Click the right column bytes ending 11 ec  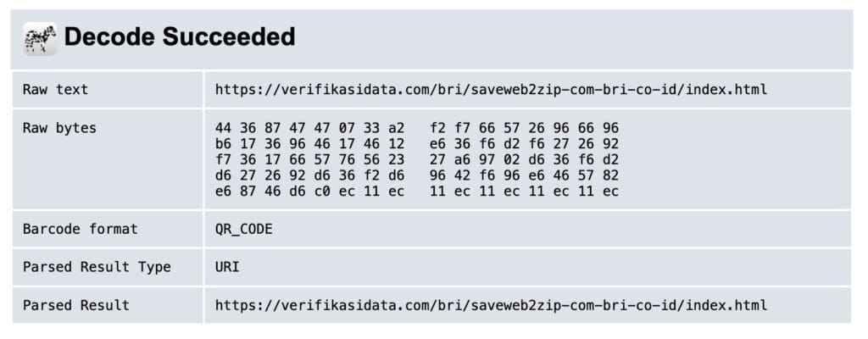524,192
